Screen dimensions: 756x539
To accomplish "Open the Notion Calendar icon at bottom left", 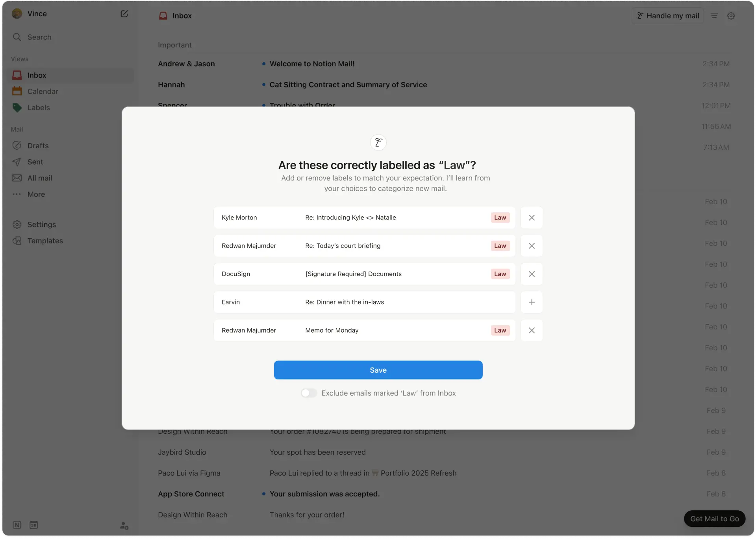I will pos(33,525).
